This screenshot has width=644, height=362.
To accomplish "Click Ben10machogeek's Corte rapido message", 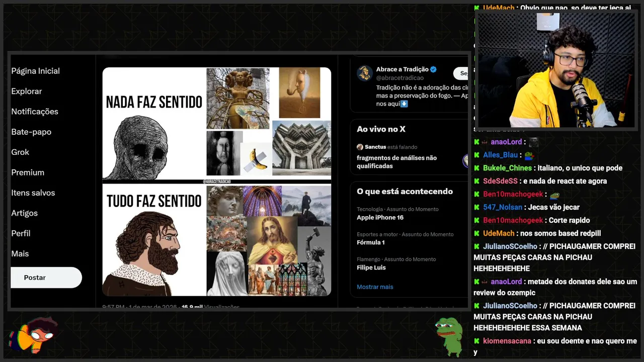I will (569, 220).
